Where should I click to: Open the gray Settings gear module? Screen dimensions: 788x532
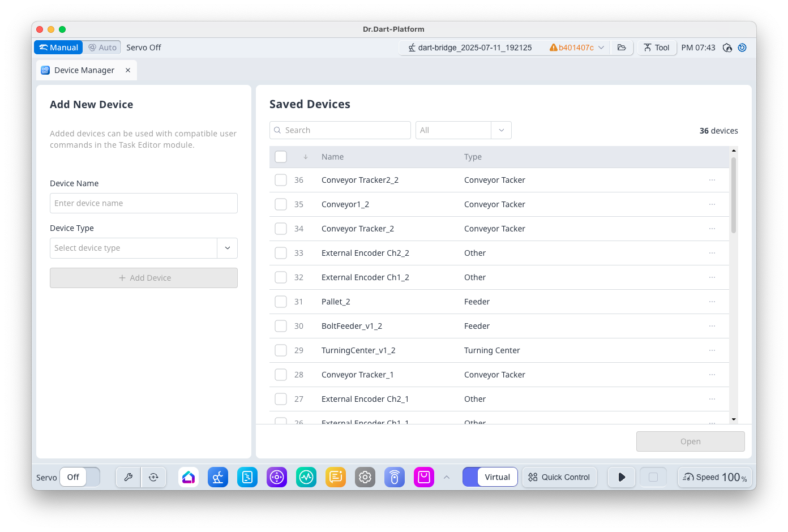365,477
